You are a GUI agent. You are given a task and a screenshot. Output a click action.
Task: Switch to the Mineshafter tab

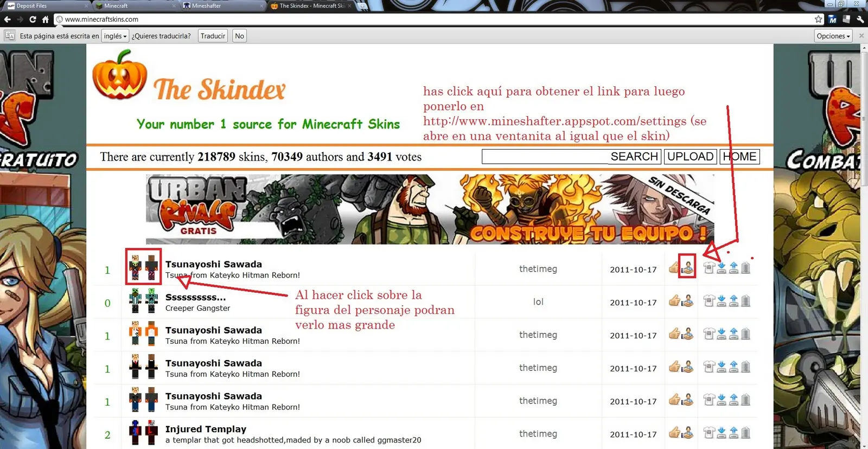point(222,6)
